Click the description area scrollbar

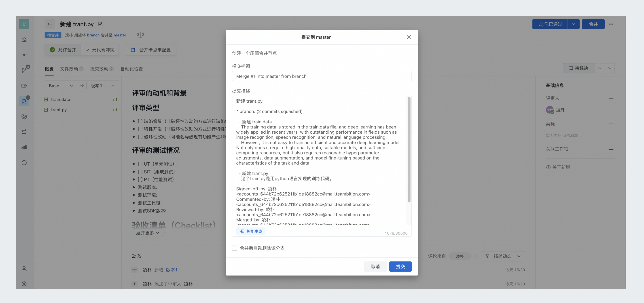pos(409,150)
